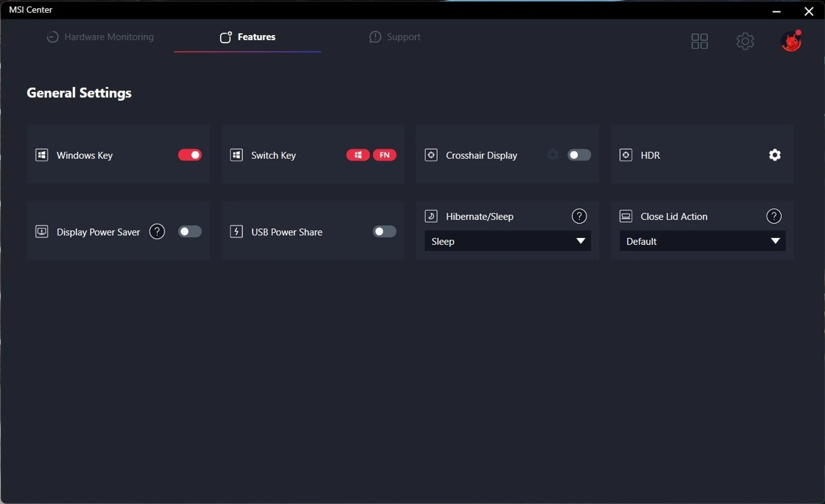
Task: Open the Hardware Monitoring tab
Action: pyautogui.click(x=100, y=37)
